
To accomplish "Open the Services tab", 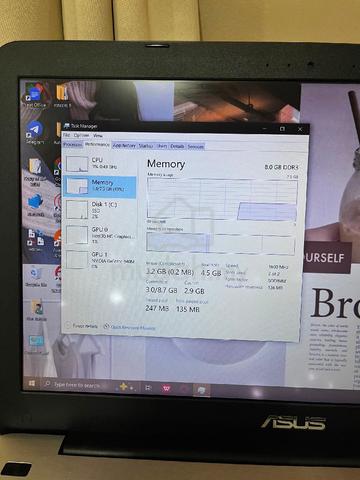I will (196, 147).
